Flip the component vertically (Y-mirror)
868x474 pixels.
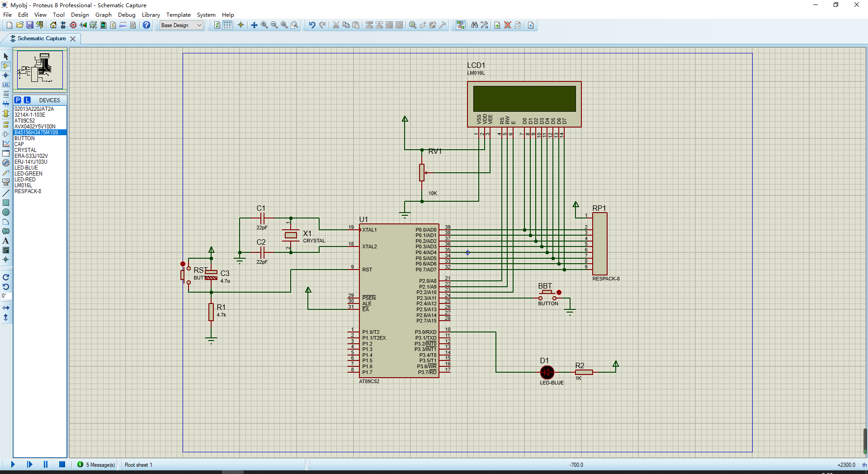[6, 318]
